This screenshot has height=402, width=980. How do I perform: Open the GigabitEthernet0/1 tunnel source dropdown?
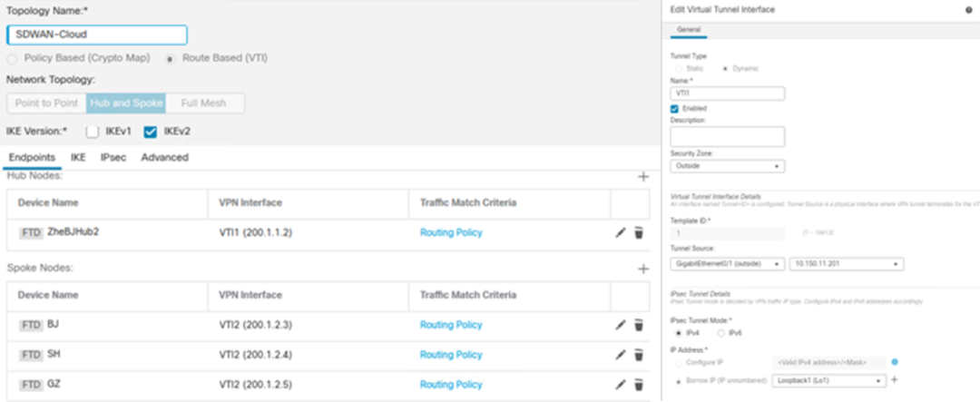(x=727, y=263)
